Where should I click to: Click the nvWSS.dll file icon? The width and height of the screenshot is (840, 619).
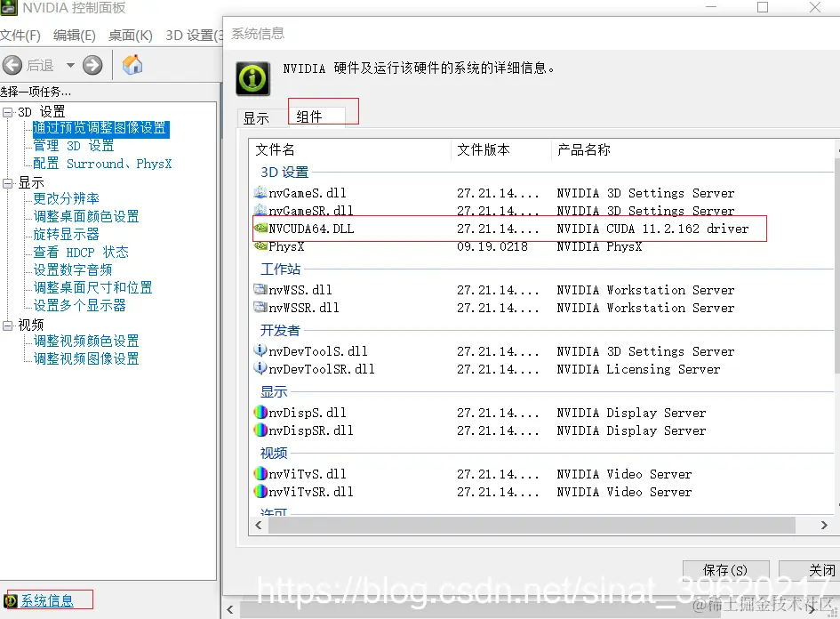click(260, 289)
